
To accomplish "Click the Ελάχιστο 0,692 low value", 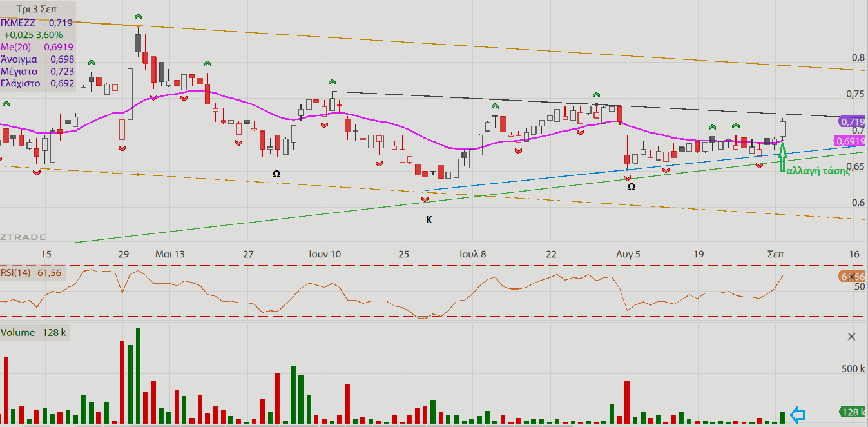I will point(37,83).
